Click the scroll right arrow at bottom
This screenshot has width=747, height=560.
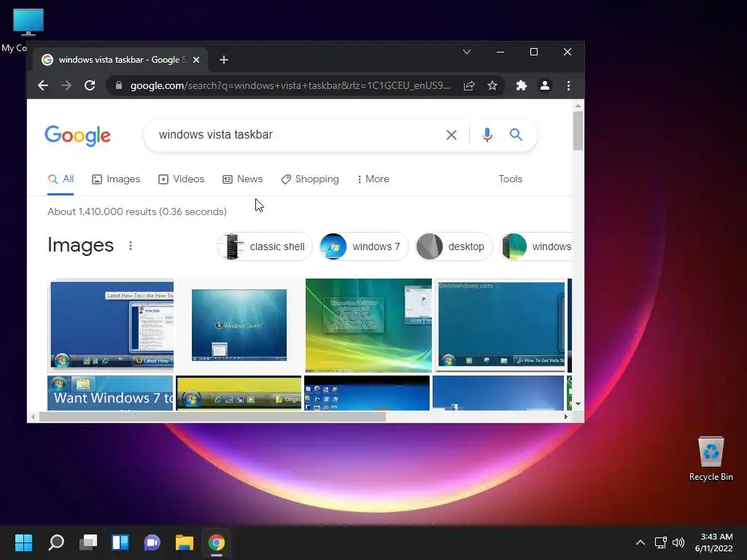pos(565,416)
